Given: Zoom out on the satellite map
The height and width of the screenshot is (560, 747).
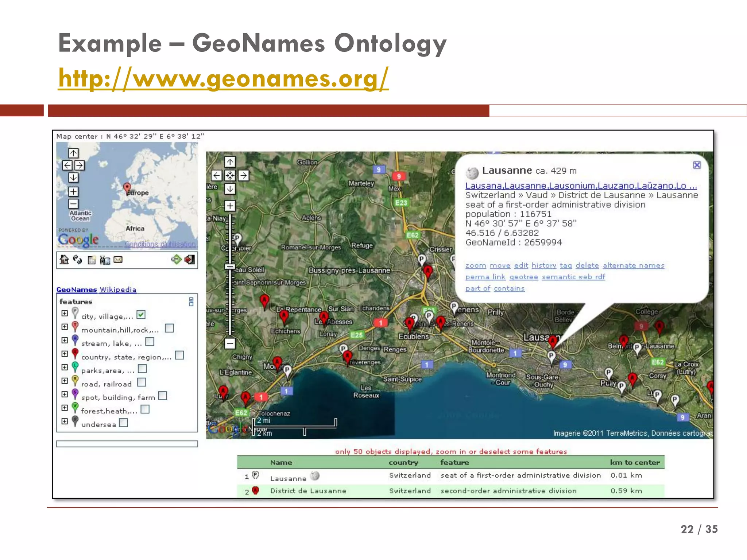Looking at the screenshot, I should (x=230, y=343).
